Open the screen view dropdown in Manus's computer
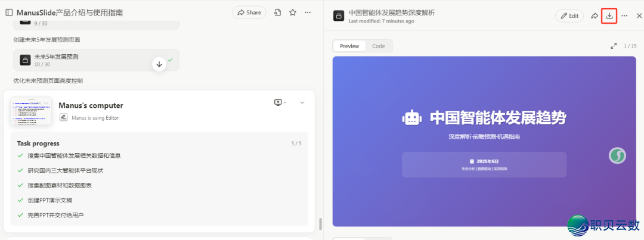Screen dimensions: 644x240 280,102
